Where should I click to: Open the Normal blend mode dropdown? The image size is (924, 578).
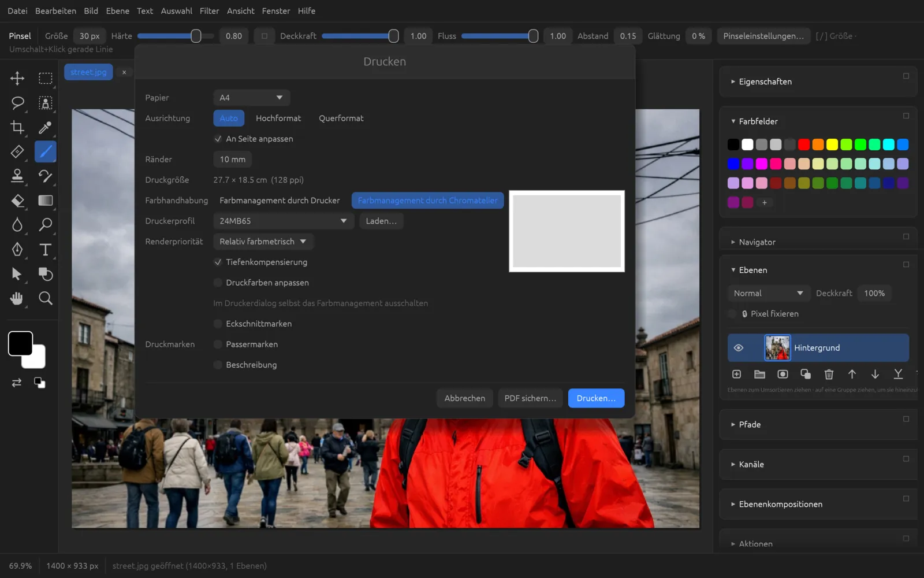pyautogui.click(x=768, y=293)
